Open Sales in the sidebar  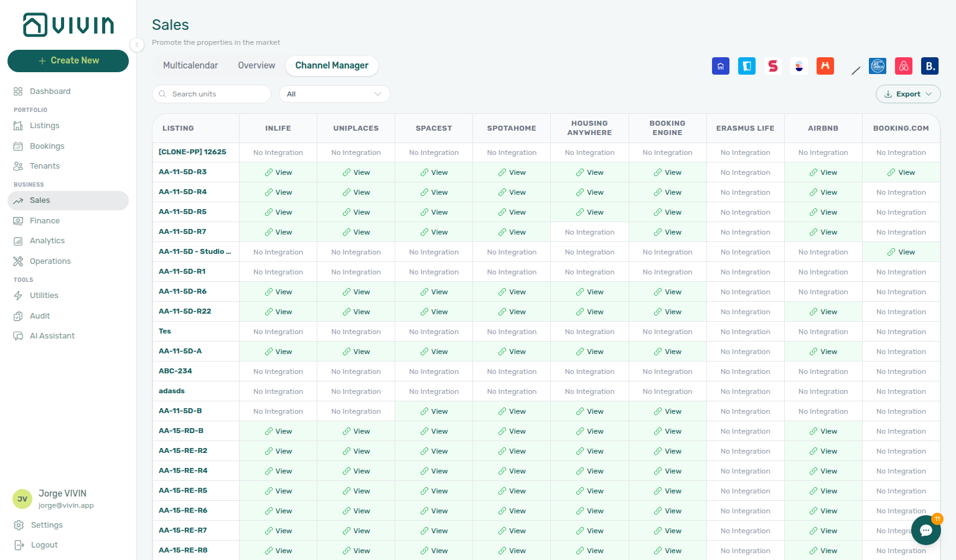68,200
